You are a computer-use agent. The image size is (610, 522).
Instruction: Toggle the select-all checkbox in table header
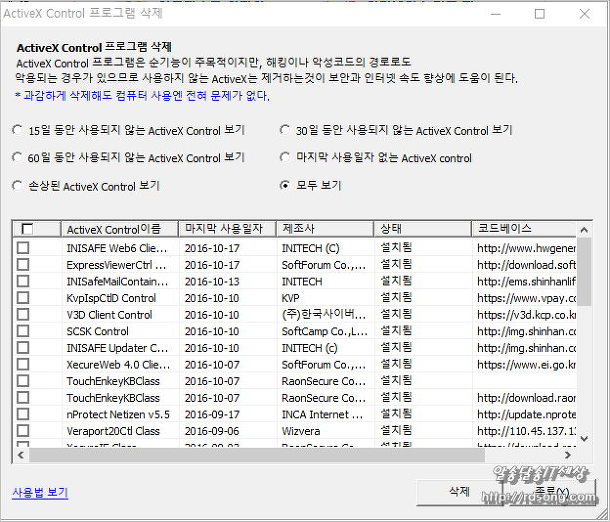pyautogui.click(x=27, y=229)
